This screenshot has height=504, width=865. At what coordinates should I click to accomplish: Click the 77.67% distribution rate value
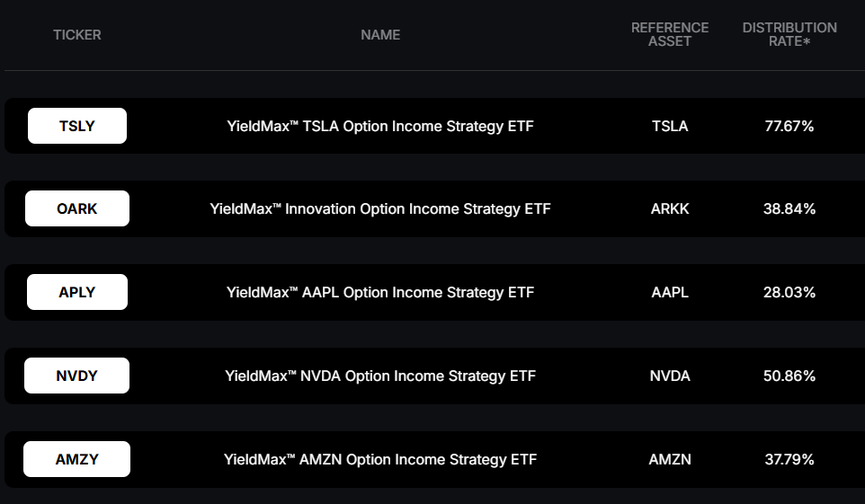tap(789, 127)
